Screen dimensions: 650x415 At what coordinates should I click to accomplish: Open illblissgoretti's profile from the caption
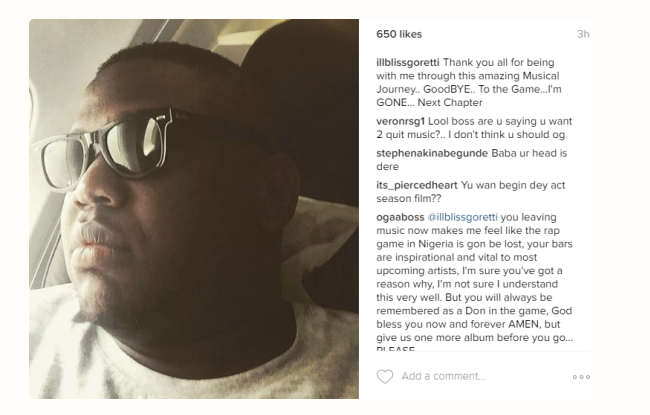click(407, 63)
